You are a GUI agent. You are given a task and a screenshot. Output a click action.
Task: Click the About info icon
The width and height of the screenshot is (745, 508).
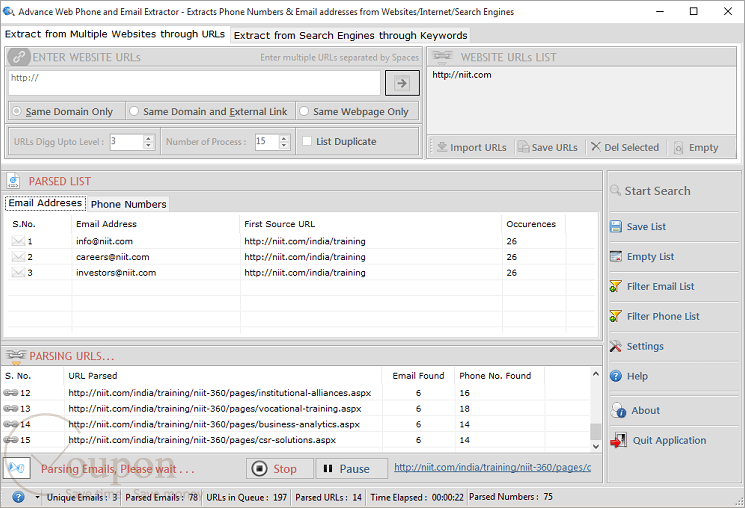click(x=619, y=410)
